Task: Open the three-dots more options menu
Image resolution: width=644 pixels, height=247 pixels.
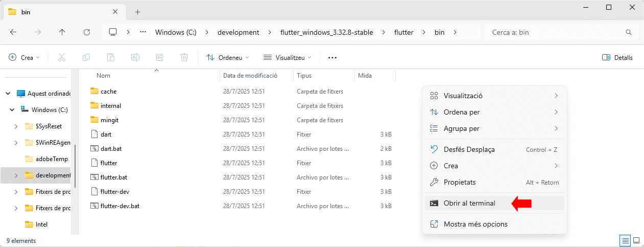Action: (332, 58)
